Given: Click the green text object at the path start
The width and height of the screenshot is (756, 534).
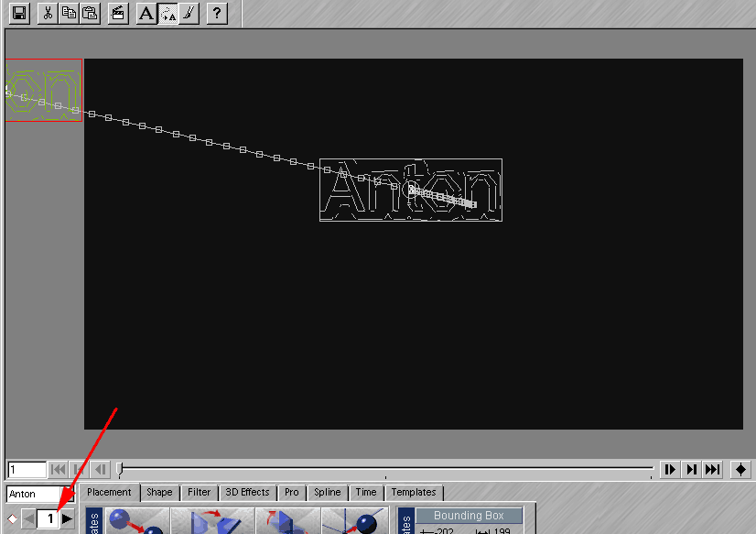Looking at the screenshot, I should [44, 90].
